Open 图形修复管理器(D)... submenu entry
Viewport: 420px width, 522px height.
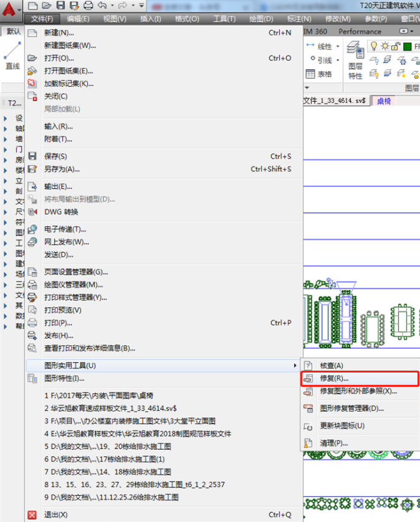pyautogui.click(x=360, y=409)
